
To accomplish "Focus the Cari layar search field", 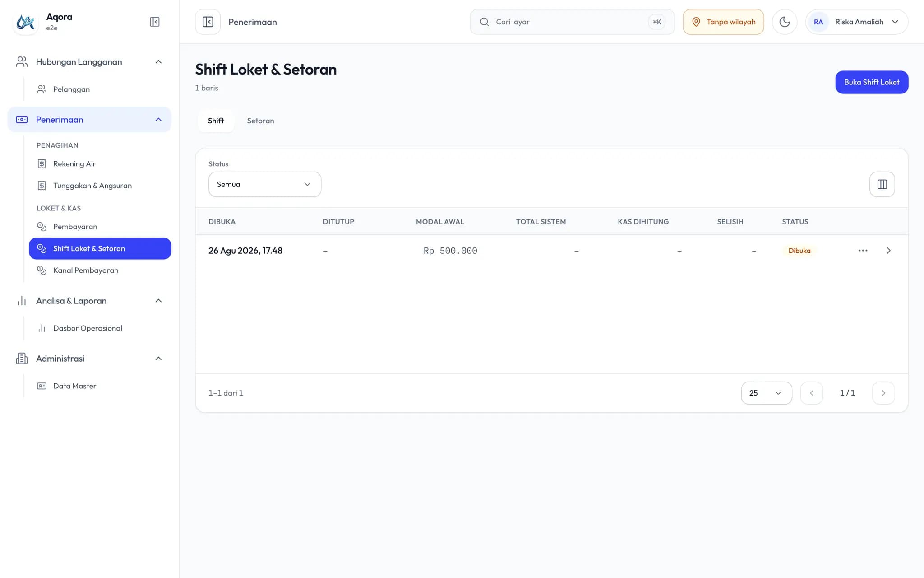I will tap(572, 22).
